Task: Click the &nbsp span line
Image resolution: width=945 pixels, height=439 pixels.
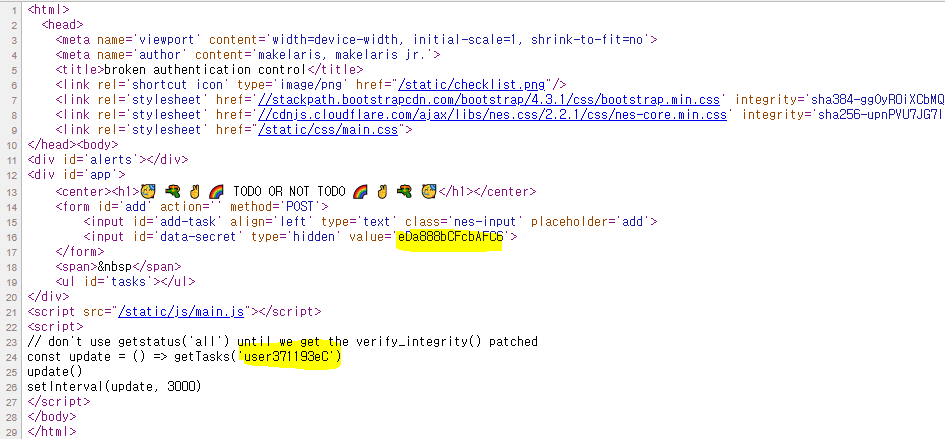Action: click(x=118, y=267)
